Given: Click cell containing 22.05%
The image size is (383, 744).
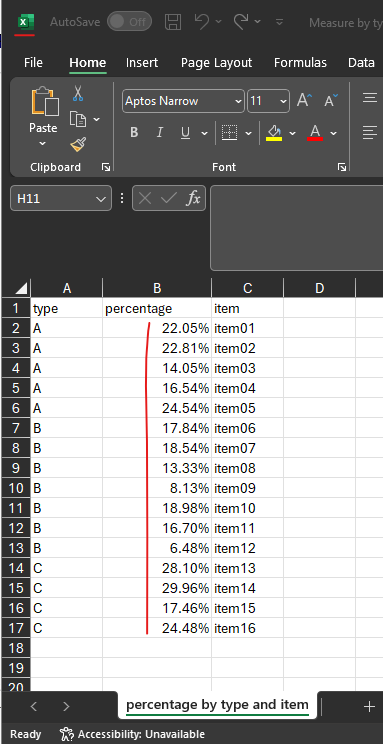Looking at the screenshot, I should coord(157,328).
